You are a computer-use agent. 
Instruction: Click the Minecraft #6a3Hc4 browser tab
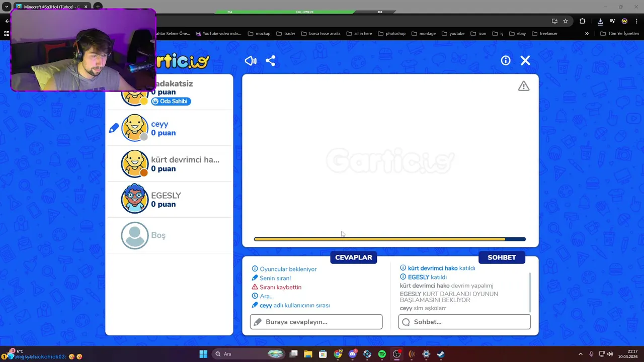(x=52, y=7)
